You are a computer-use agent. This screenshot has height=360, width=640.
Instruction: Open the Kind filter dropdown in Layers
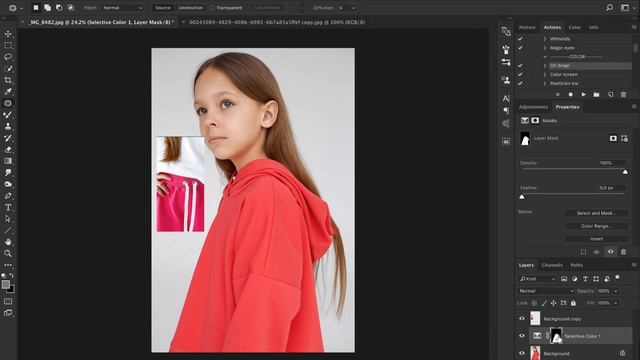pos(537,279)
